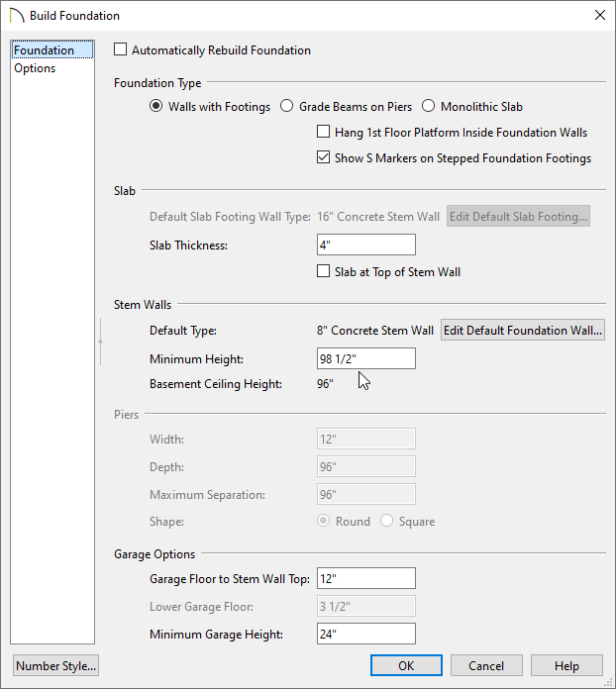Switch to the Options panel
Image resolution: width=616 pixels, height=689 pixels.
coord(35,68)
